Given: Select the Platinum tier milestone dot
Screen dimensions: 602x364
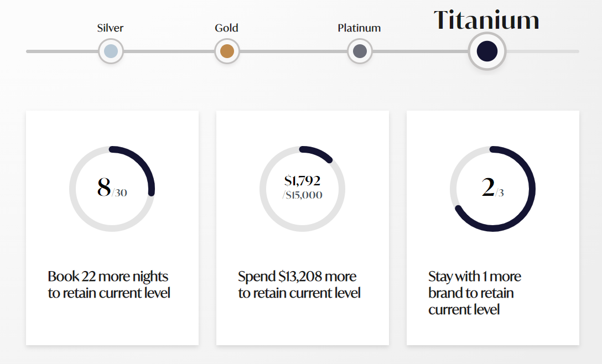Looking at the screenshot, I should click(x=360, y=51).
